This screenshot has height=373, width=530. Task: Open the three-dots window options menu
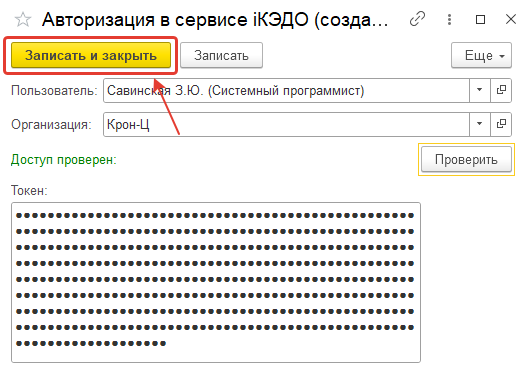coord(449,19)
